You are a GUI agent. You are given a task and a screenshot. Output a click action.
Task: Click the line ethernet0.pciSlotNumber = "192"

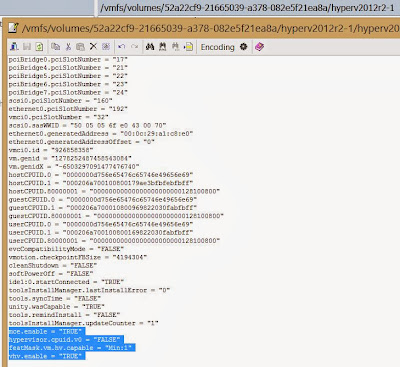[68, 109]
